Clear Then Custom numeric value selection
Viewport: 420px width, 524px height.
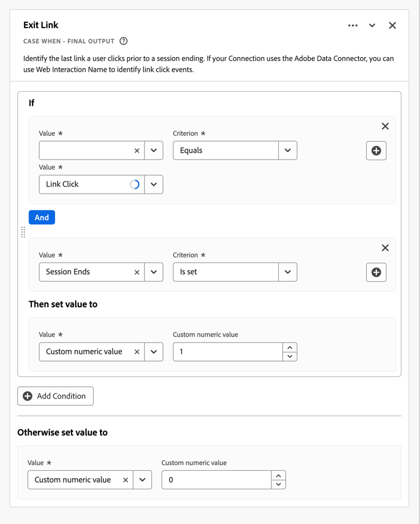(x=137, y=352)
